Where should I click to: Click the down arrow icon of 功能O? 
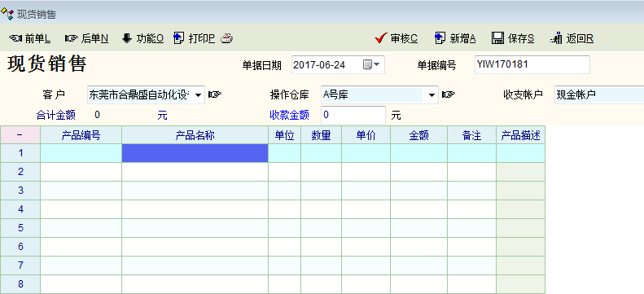click(127, 38)
